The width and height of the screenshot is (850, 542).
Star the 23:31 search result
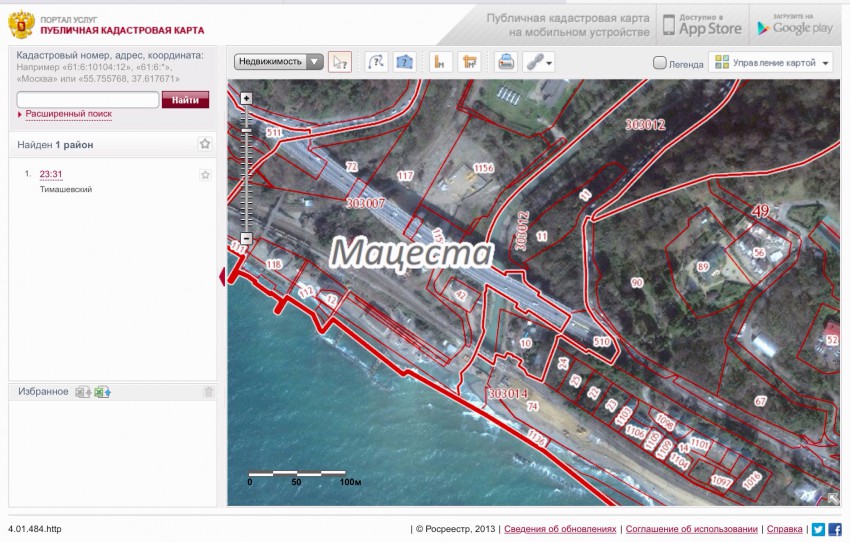tap(205, 175)
